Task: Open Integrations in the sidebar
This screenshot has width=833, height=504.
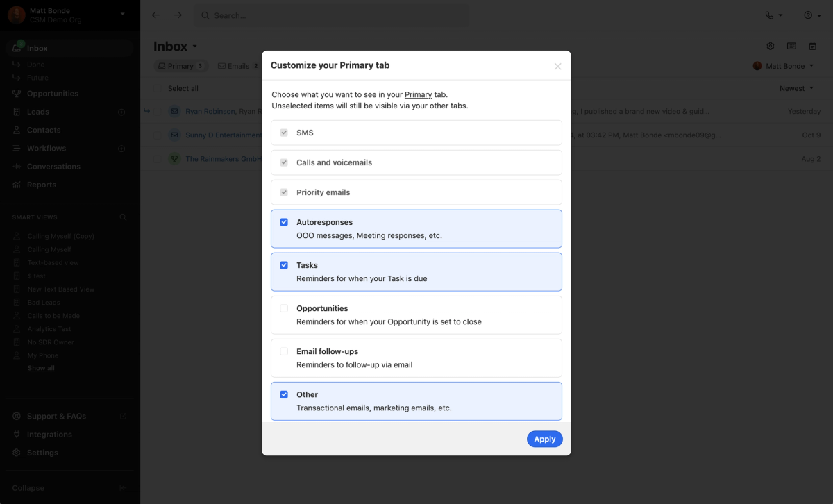Action: (49, 435)
